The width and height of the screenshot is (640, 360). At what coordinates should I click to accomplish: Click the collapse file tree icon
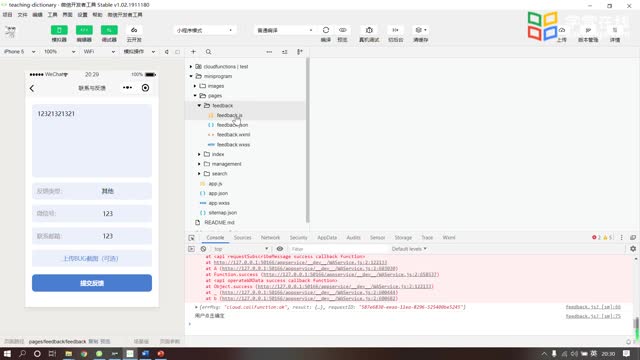300,52
